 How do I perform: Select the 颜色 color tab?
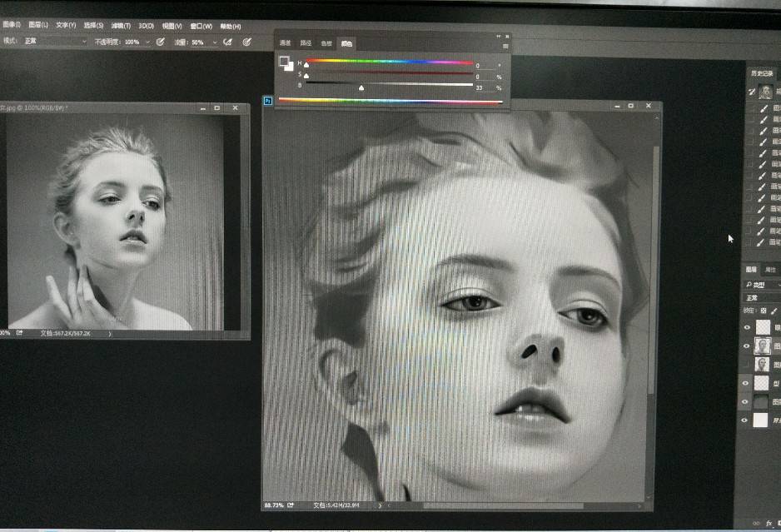(346, 44)
